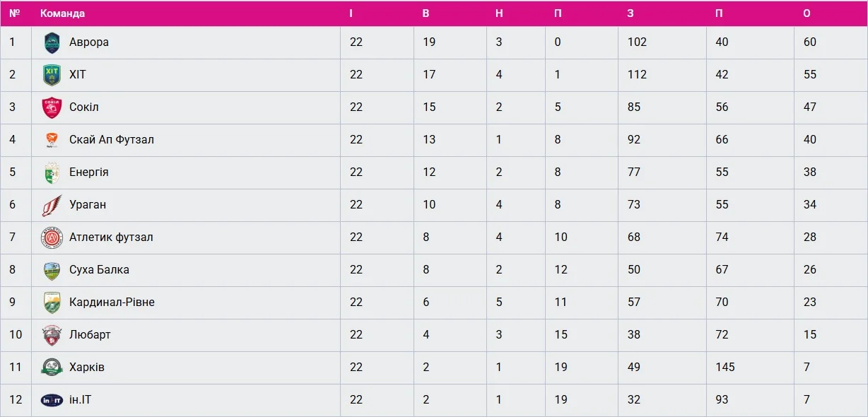Click the Суха Балка team logo

pos(52,270)
